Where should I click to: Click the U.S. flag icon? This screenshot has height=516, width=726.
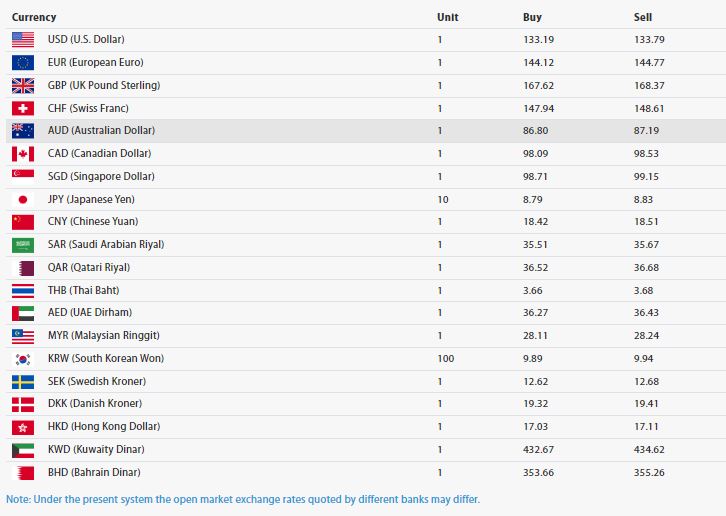[23, 40]
